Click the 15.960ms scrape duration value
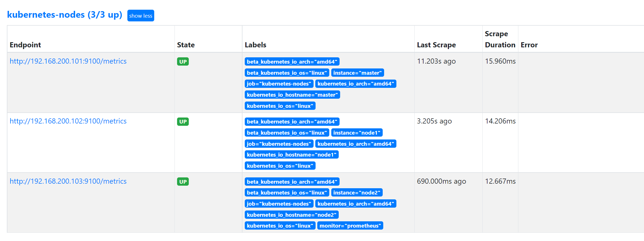 (500, 61)
